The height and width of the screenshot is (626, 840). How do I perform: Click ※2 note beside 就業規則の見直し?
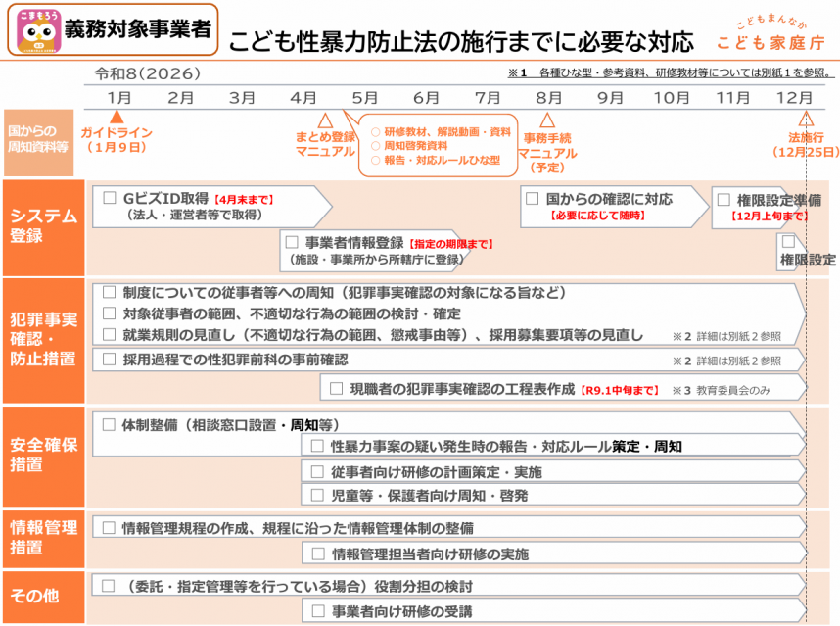(x=726, y=337)
